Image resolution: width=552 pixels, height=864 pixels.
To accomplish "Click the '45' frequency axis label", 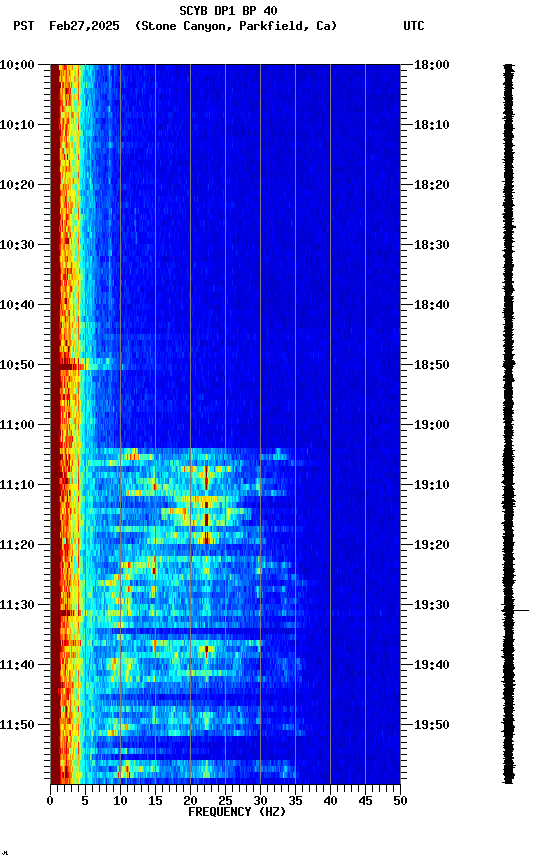I will (365, 801).
